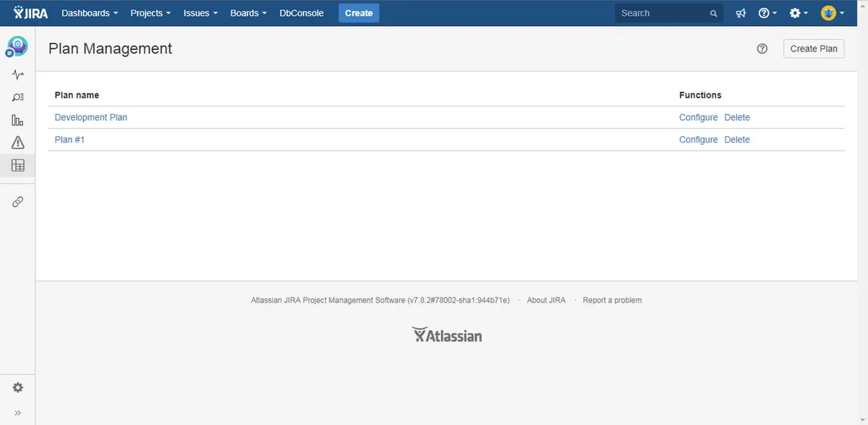Image resolution: width=868 pixels, height=425 pixels.
Task: Click the search magnifier icon
Action: (714, 14)
